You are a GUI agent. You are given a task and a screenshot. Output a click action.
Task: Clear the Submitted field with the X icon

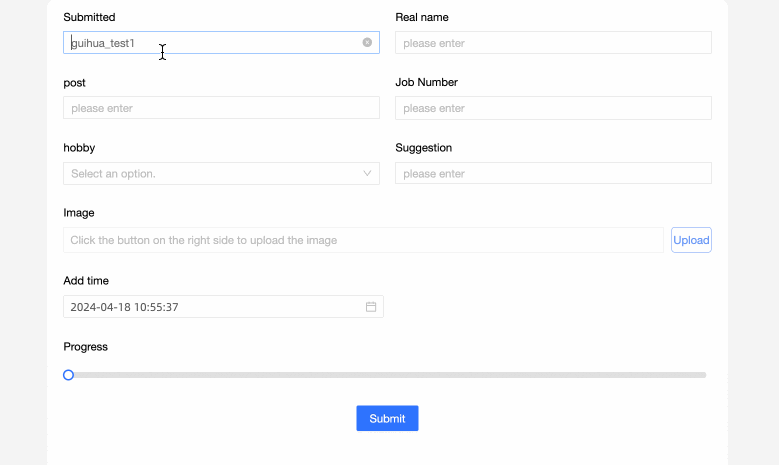(367, 43)
